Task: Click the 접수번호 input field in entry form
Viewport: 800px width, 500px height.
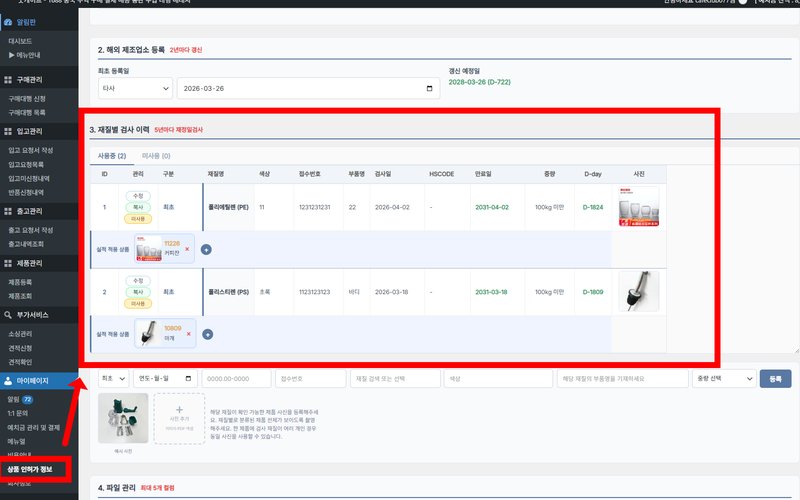Action: click(309, 379)
